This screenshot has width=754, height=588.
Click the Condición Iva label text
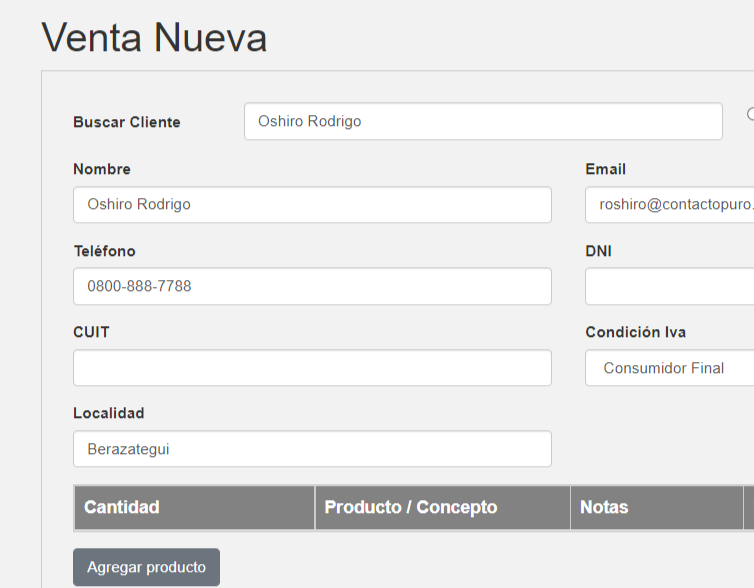635,332
